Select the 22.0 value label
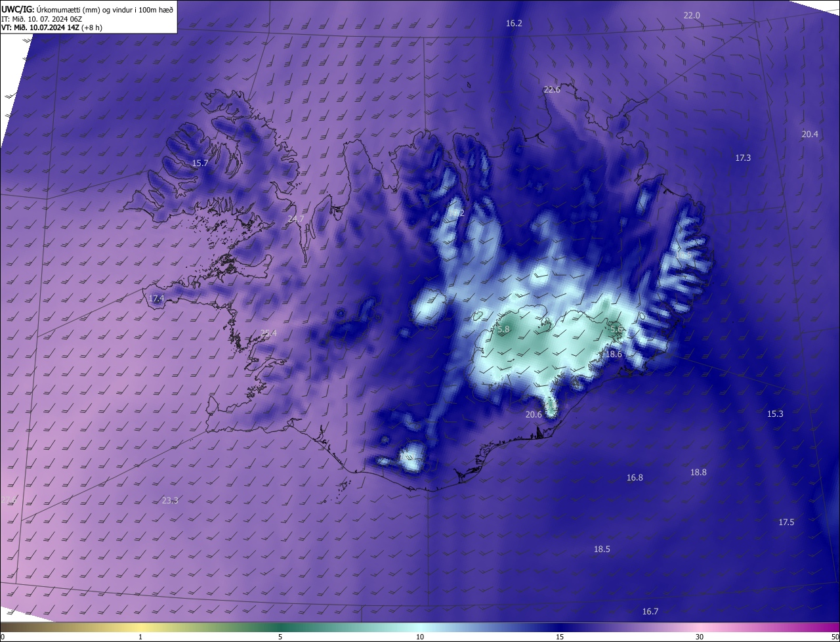Image resolution: width=840 pixels, height=642 pixels. 692,15
